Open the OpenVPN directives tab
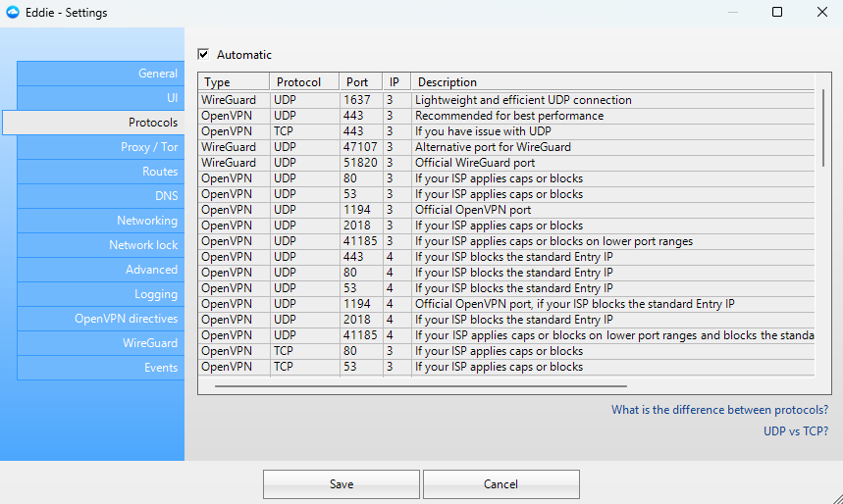This screenshot has height=504, width=843. 100,319
